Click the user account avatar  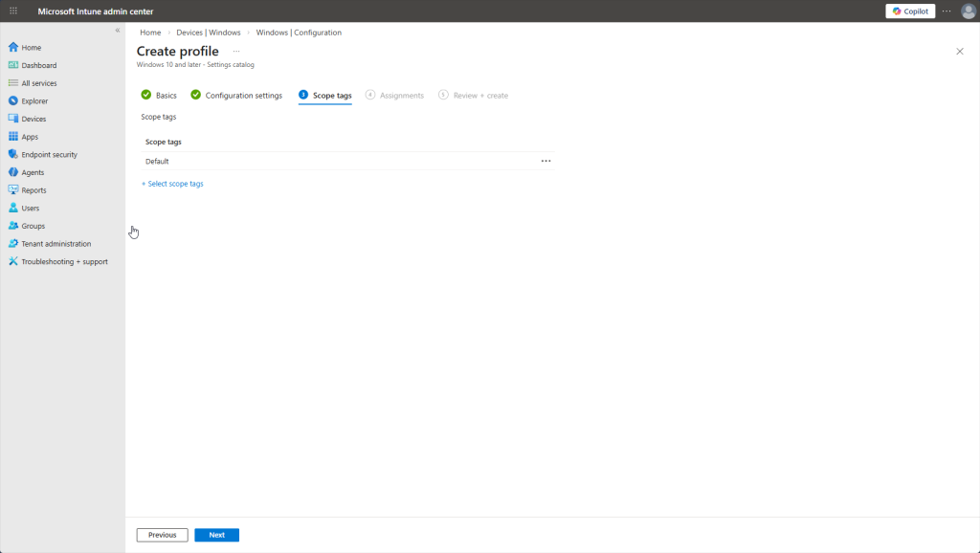click(968, 11)
